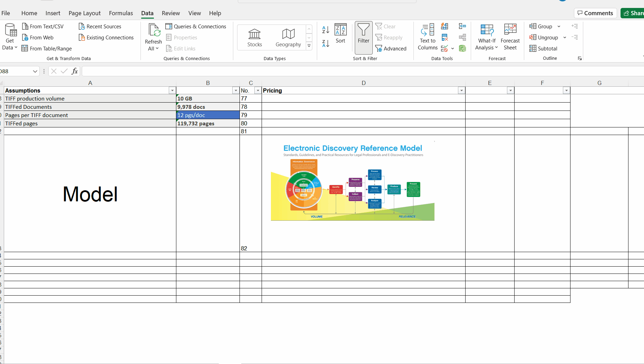
Task: Sort A to Z ascending
Action: [x=325, y=30]
